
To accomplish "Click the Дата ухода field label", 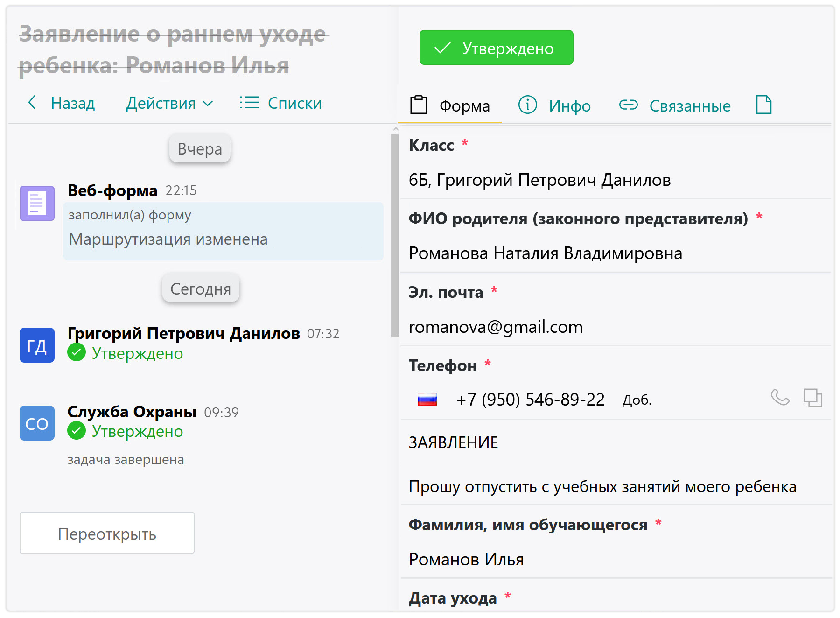I will click(453, 598).
